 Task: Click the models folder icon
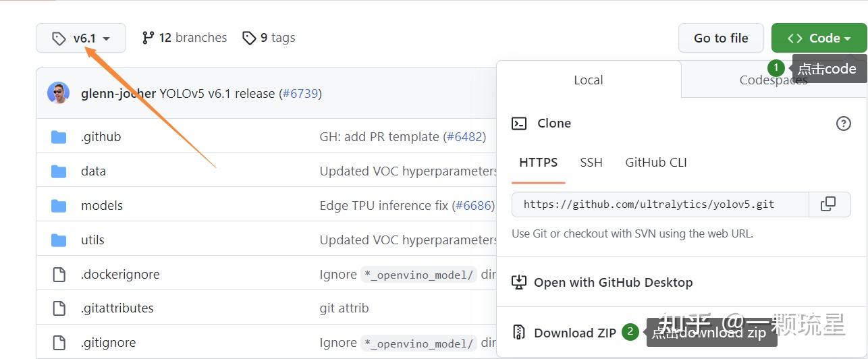[x=59, y=206]
